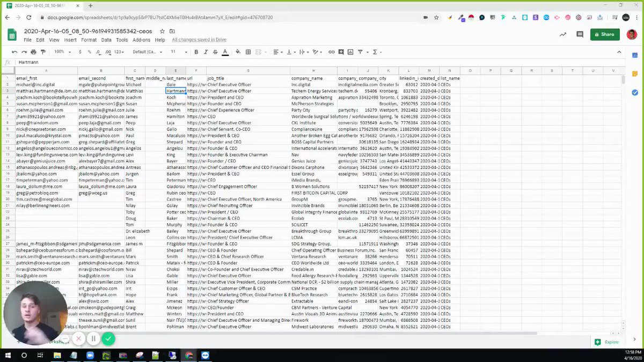Open horizontal align dropdown
644x362 pixels.
pyautogui.click(x=277, y=52)
